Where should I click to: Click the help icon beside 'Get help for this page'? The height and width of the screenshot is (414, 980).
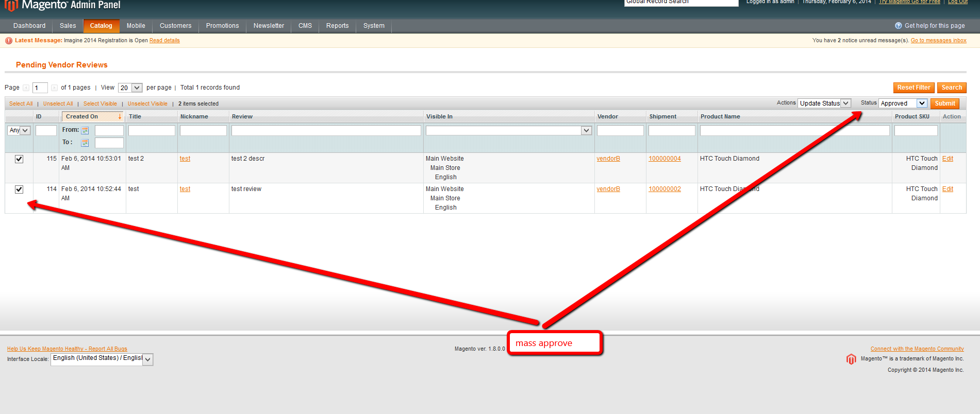(899, 26)
